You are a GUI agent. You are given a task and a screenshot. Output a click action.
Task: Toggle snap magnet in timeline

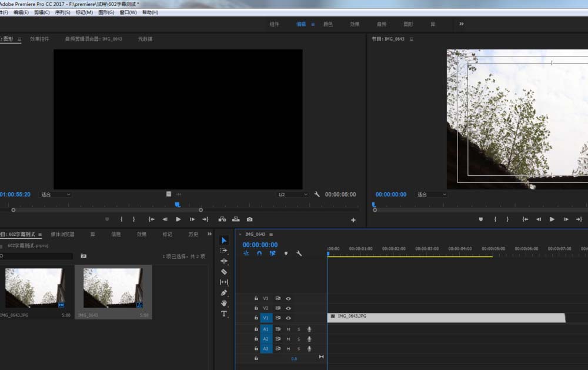click(259, 254)
